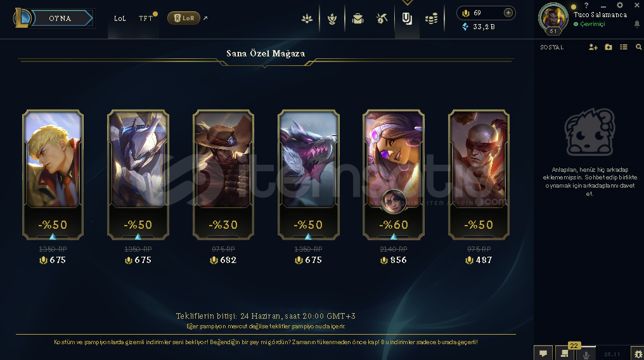Image resolution: width=644 pixels, height=360 pixels.
Task: Open the friend list search icon
Action: (x=639, y=47)
